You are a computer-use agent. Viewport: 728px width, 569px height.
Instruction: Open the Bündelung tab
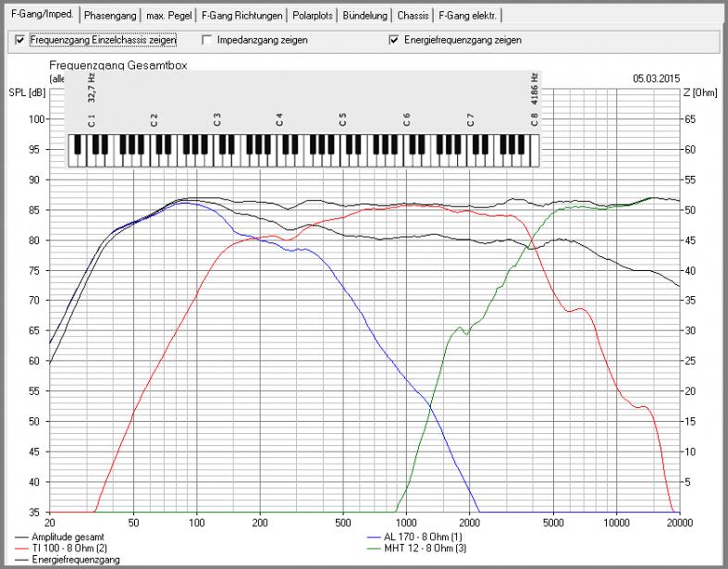[364, 16]
